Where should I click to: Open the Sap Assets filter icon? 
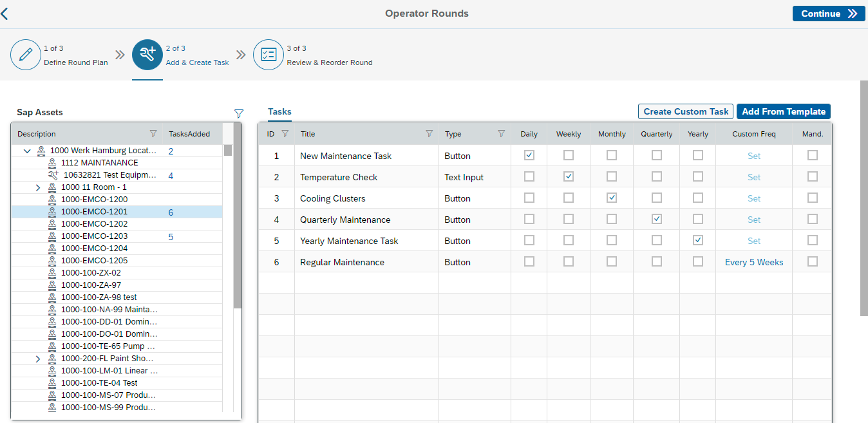[239, 113]
